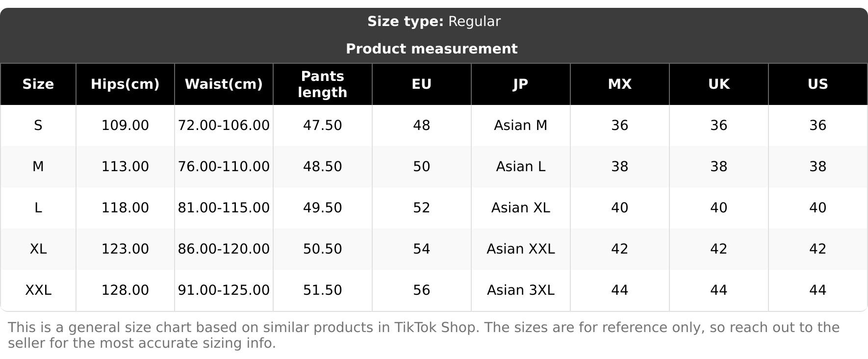
Task: Click waist value 72.00-106.00
Action: tap(224, 126)
